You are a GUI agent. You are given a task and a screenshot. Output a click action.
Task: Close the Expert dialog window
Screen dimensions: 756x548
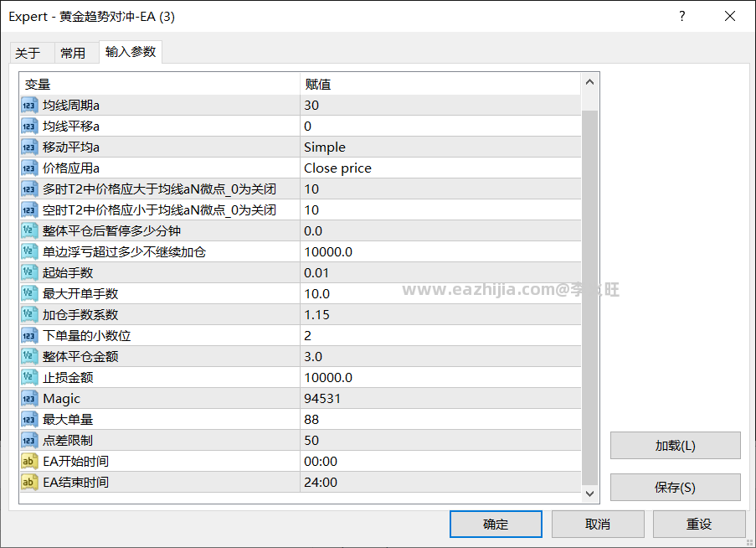click(x=730, y=16)
